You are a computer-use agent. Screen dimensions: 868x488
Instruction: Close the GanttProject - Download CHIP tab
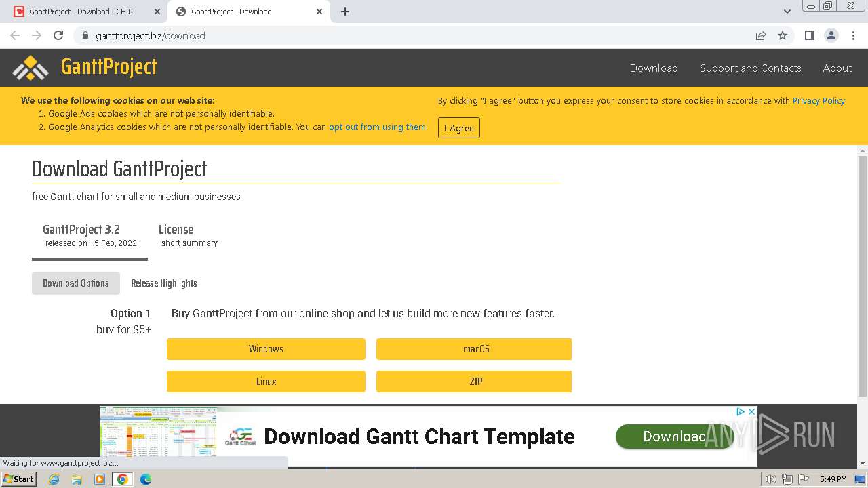[x=157, y=12]
